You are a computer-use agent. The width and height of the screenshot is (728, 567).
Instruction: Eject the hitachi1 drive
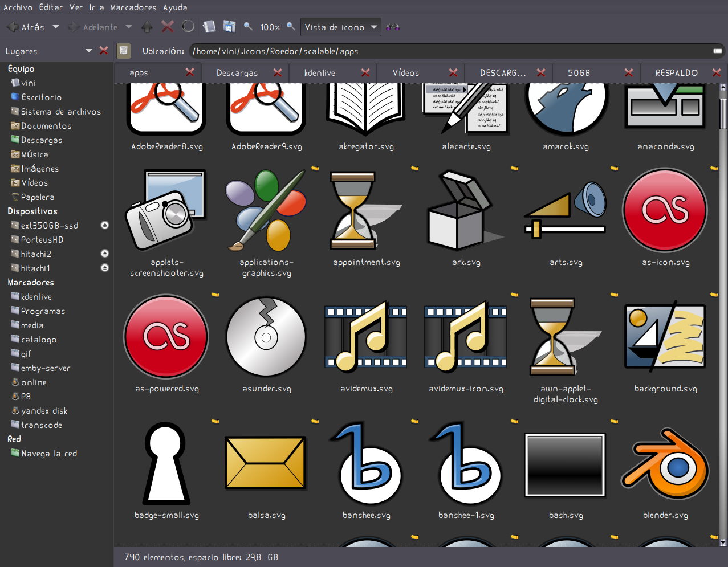[x=105, y=268]
